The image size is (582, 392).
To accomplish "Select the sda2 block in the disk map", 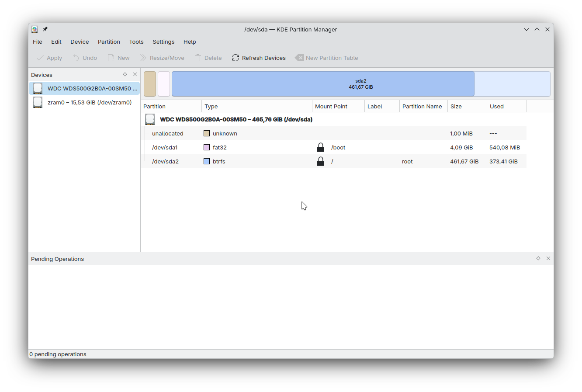I will point(361,84).
